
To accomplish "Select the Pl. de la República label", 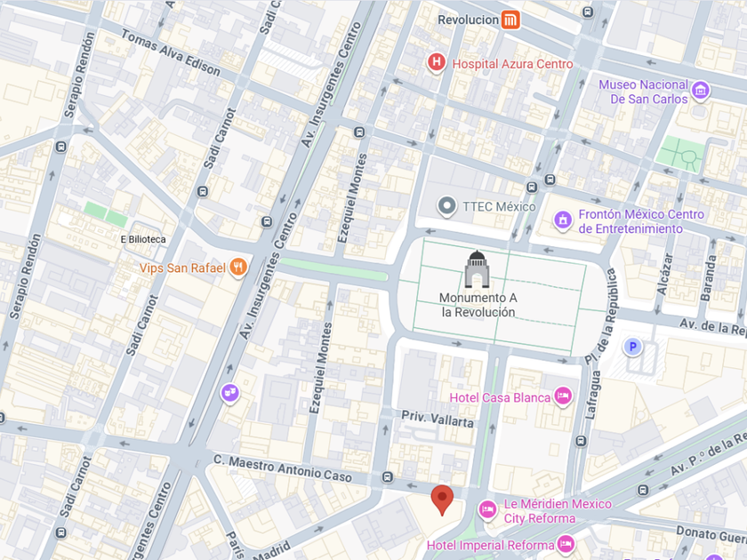I will click(x=601, y=316).
